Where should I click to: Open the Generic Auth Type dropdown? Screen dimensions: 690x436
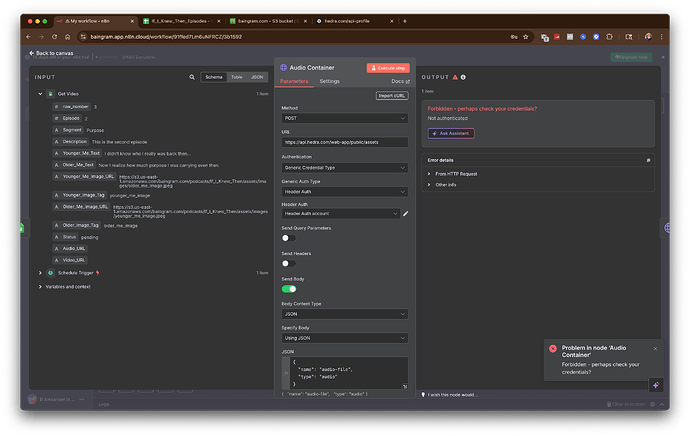[x=345, y=192]
